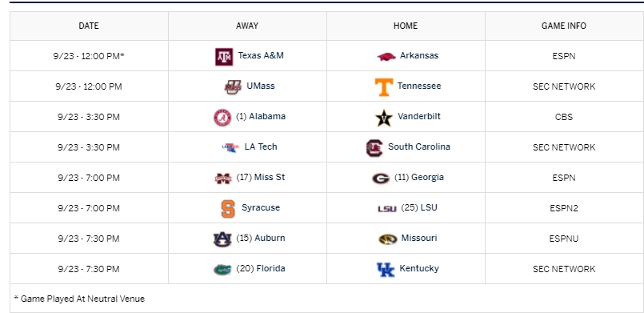
Task: Click the GAME INFO column header
Action: (564, 26)
